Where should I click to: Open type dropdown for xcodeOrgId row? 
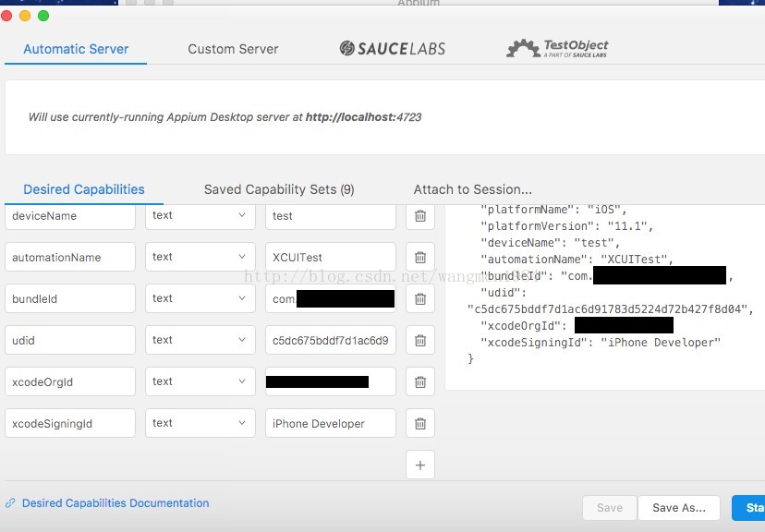200,381
